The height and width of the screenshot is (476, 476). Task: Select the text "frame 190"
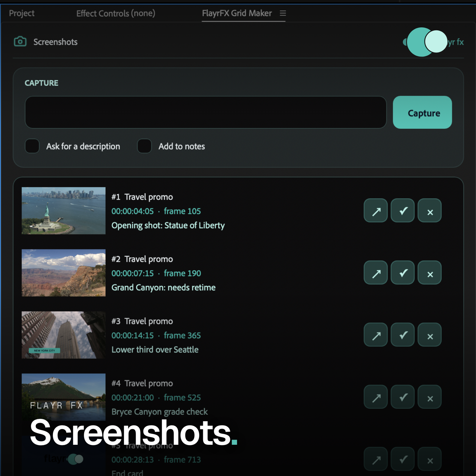point(182,273)
